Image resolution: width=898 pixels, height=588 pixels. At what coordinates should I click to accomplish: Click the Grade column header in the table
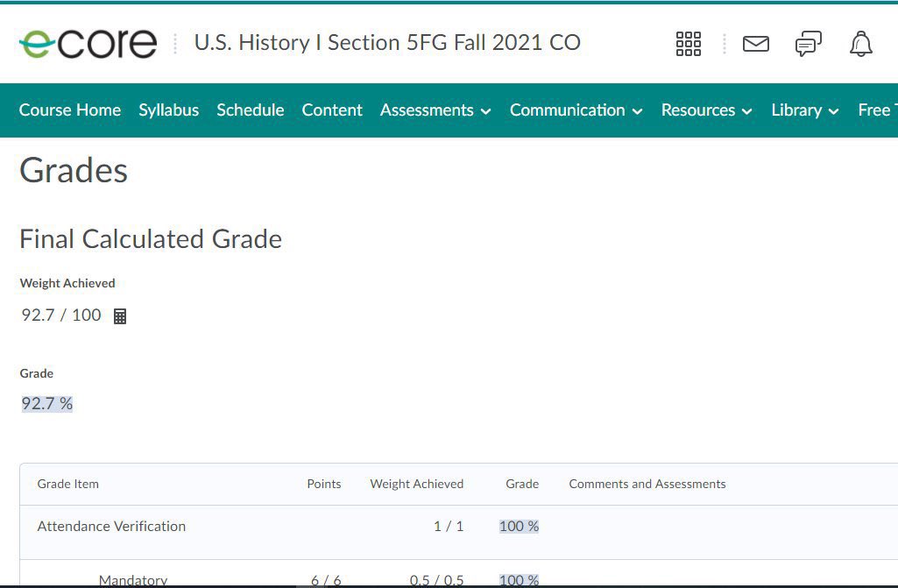[x=522, y=484]
